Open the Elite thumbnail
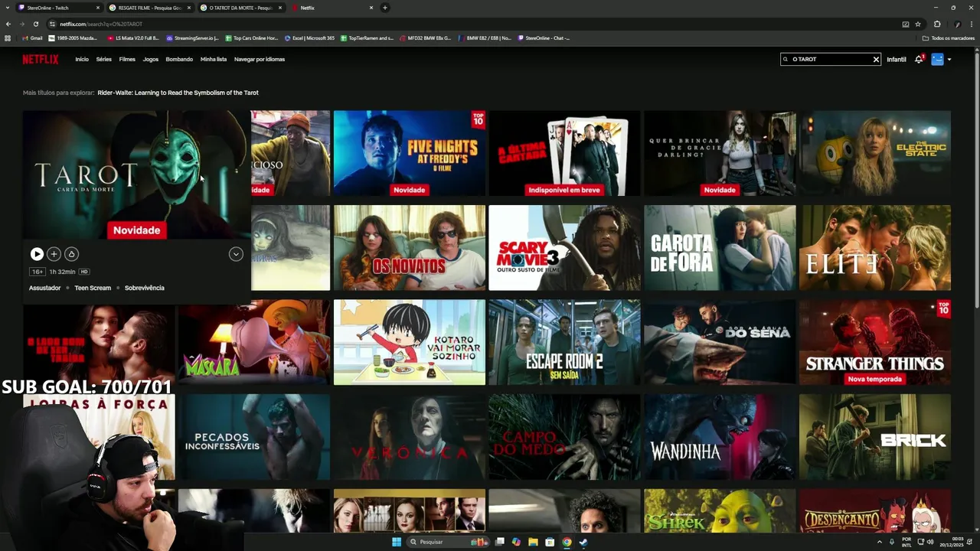 click(x=875, y=248)
